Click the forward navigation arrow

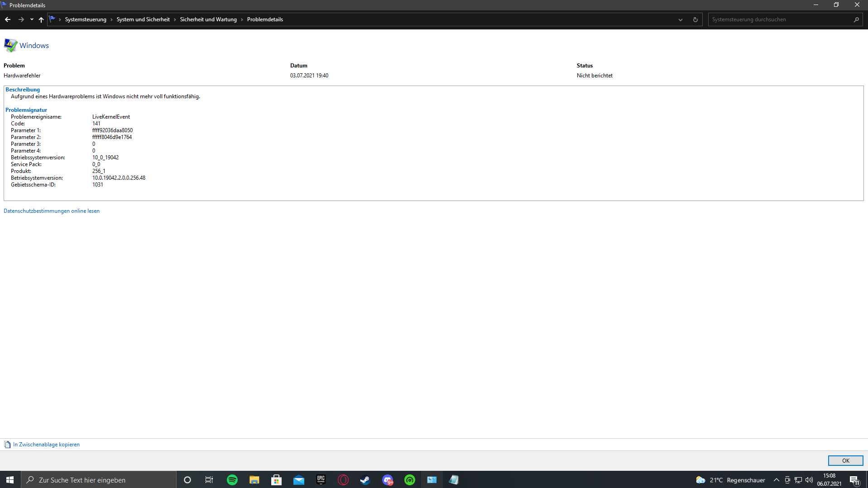tap(21, 19)
